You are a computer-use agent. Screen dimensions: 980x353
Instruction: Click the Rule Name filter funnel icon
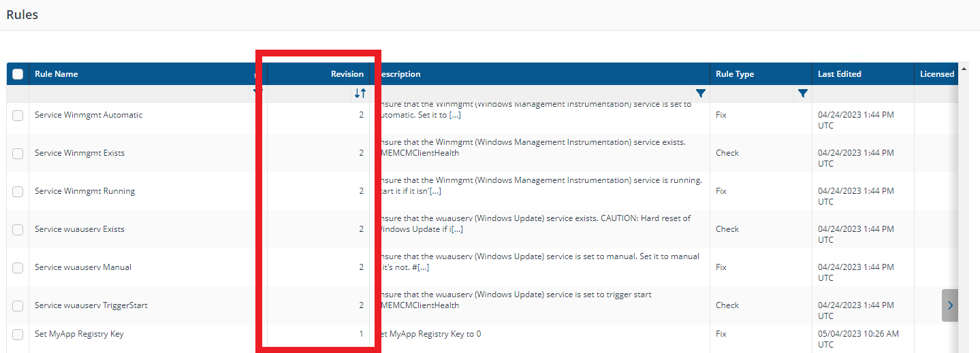tap(257, 90)
